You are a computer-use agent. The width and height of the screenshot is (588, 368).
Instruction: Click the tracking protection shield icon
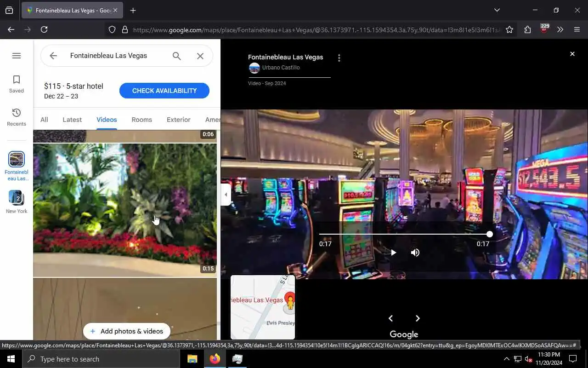[112, 29]
